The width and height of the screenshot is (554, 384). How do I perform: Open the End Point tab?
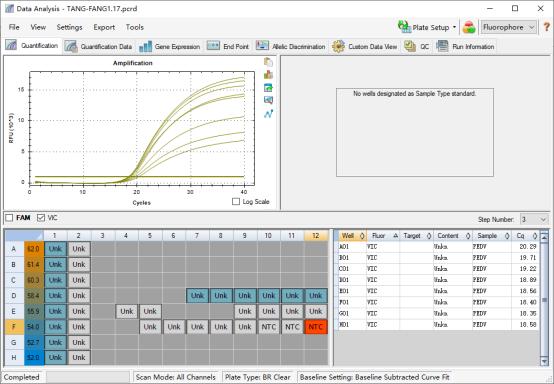[228, 47]
